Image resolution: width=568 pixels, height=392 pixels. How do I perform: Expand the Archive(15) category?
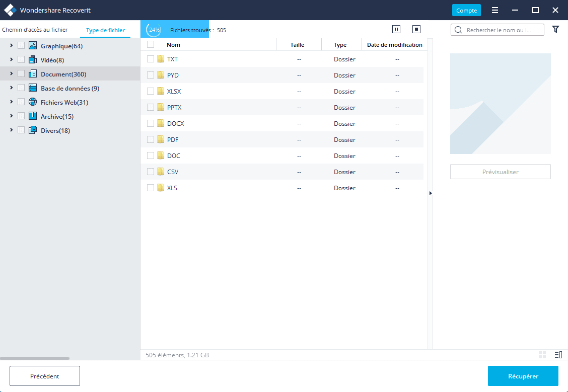(x=11, y=116)
